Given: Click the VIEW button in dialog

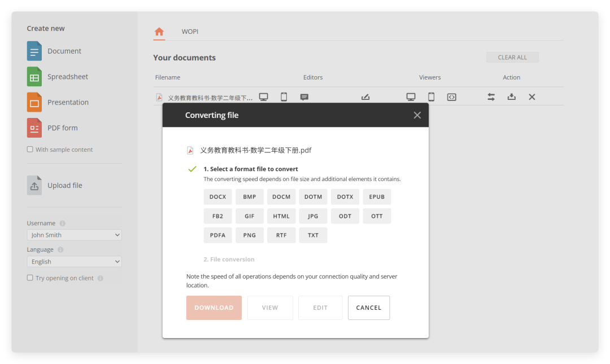Looking at the screenshot, I should click(270, 308).
